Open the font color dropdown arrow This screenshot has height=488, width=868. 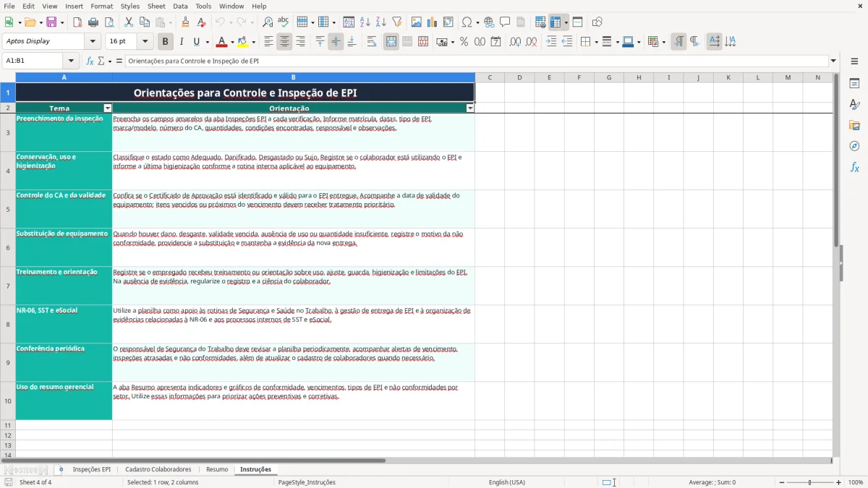click(x=232, y=42)
